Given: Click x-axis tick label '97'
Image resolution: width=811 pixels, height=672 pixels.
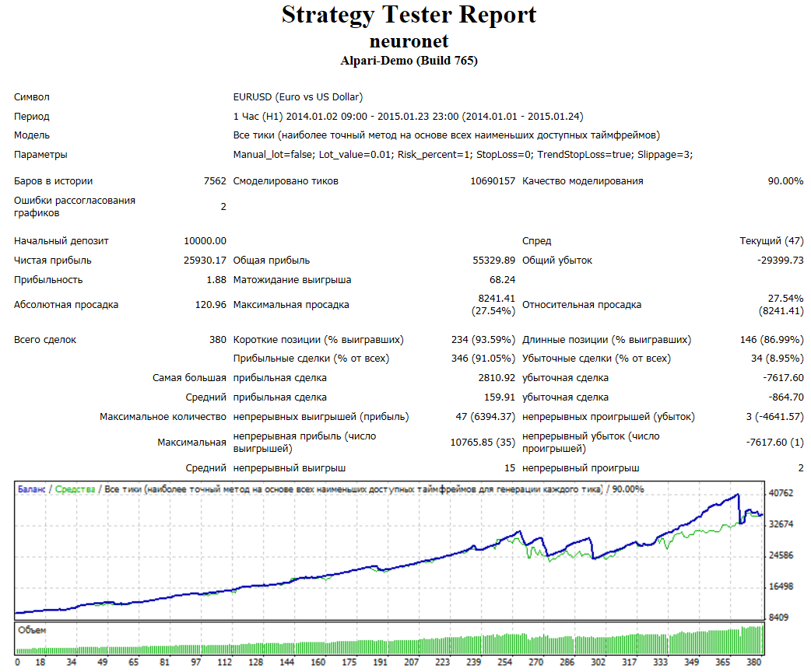Looking at the screenshot, I should point(196,662).
